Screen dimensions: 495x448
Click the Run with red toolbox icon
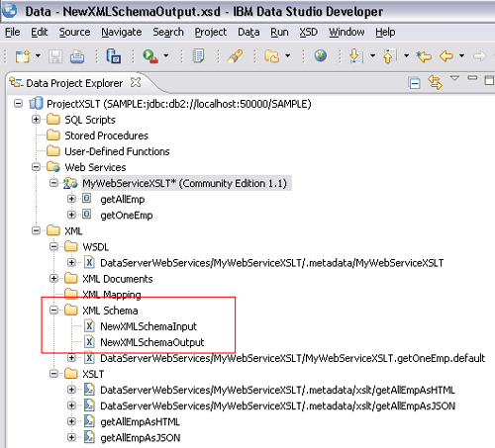[x=150, y=56]
